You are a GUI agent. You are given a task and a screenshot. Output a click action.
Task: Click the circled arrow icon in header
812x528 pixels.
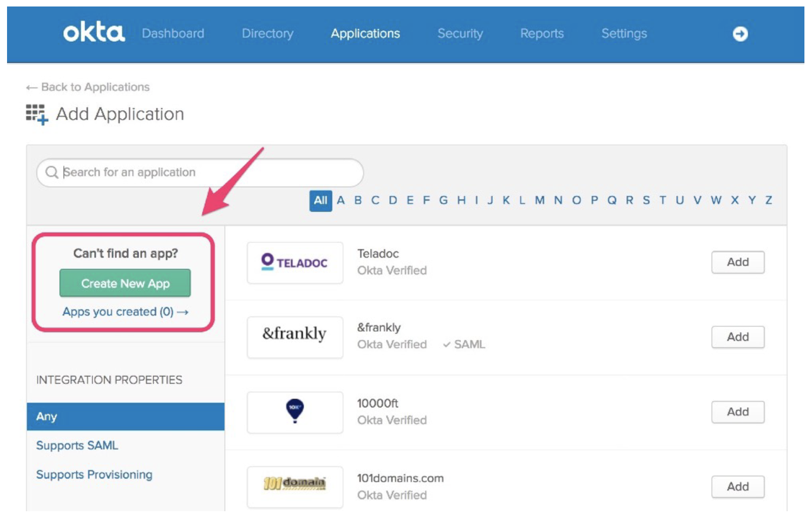pos(740,34)
